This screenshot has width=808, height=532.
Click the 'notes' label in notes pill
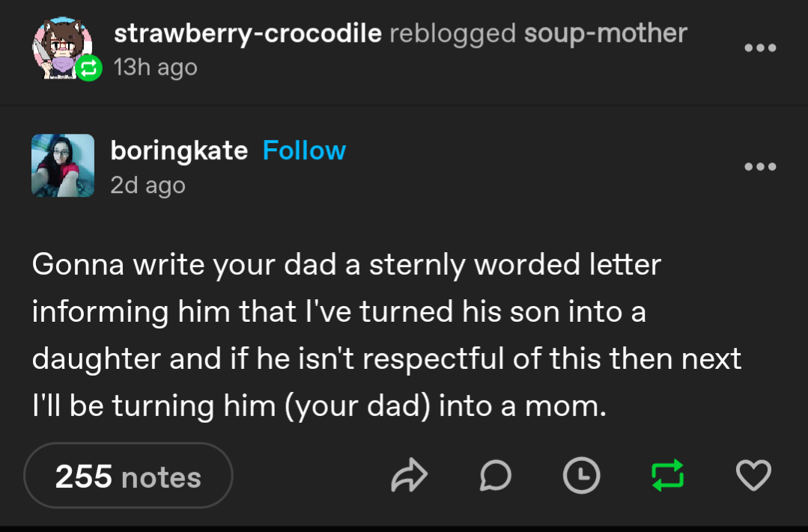161,477
